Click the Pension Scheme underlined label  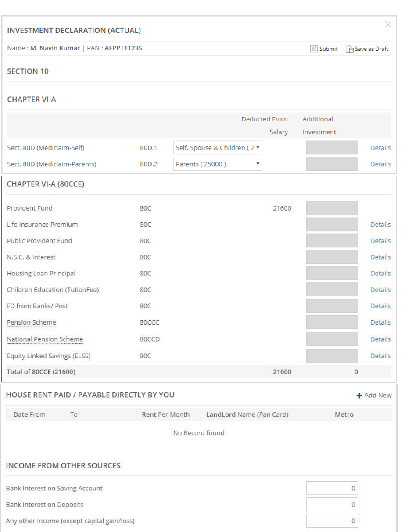[31, 323]
